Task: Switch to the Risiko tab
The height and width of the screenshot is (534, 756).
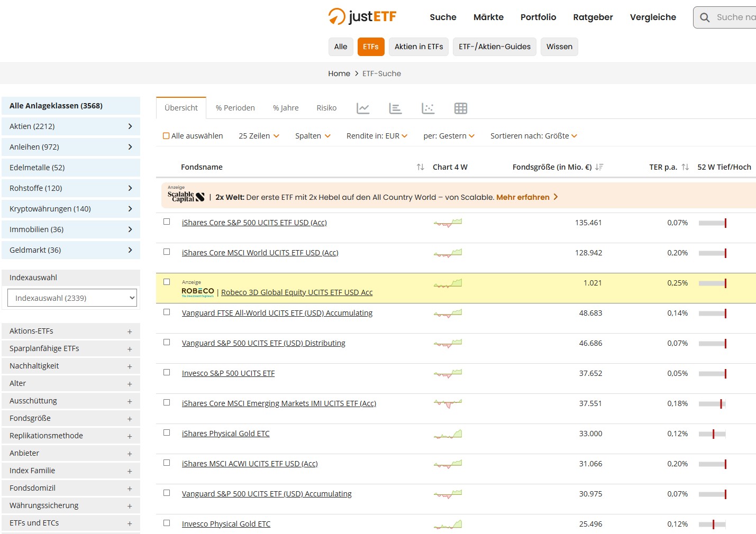Action: (x=326, y=108)
